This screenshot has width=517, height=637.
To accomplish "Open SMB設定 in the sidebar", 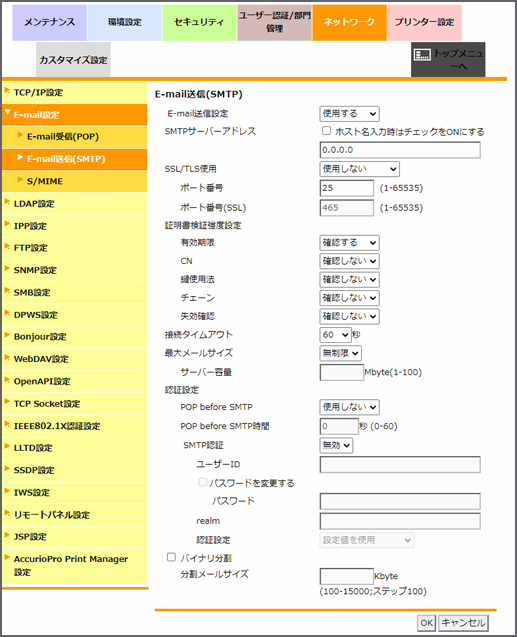I will pos(75,292).
